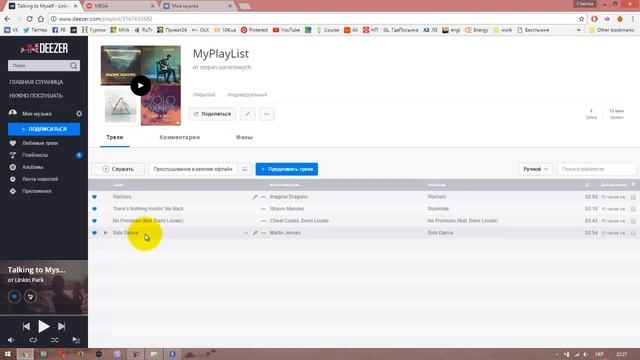Screen dimensions: 640x360
Task: Toggle the favorite heart on the Solo Dance row
Action: [x=94, y=233]
